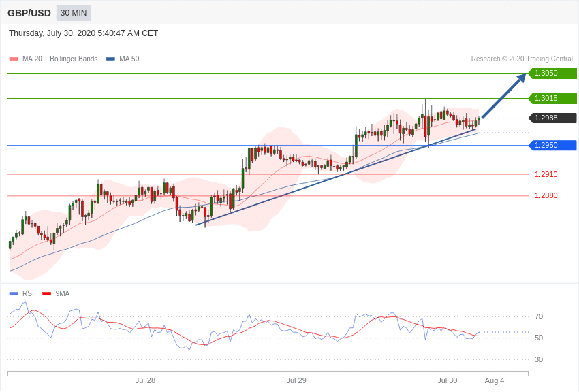Click the RSI 70 level label
Image resolution: width=579 pixels, height=392 pixels.
[539, 316]
